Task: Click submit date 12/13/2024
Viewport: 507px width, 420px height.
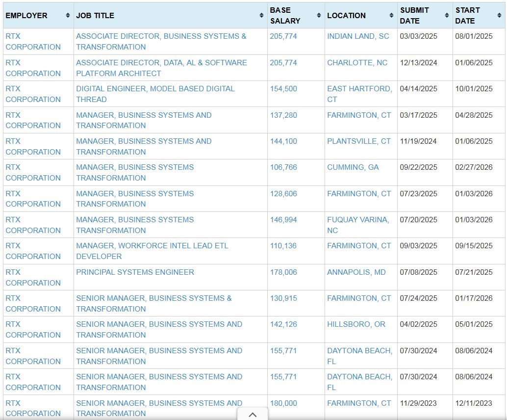Action: click(x=418, y=63)
